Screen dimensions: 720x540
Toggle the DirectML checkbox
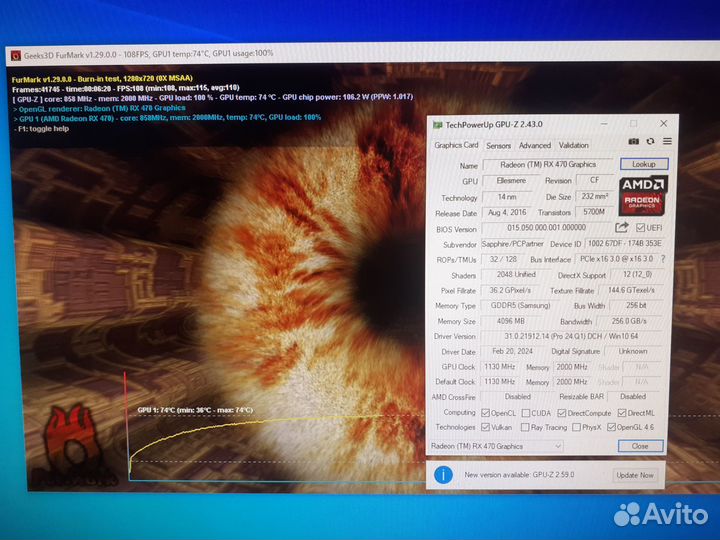point(622,413)
